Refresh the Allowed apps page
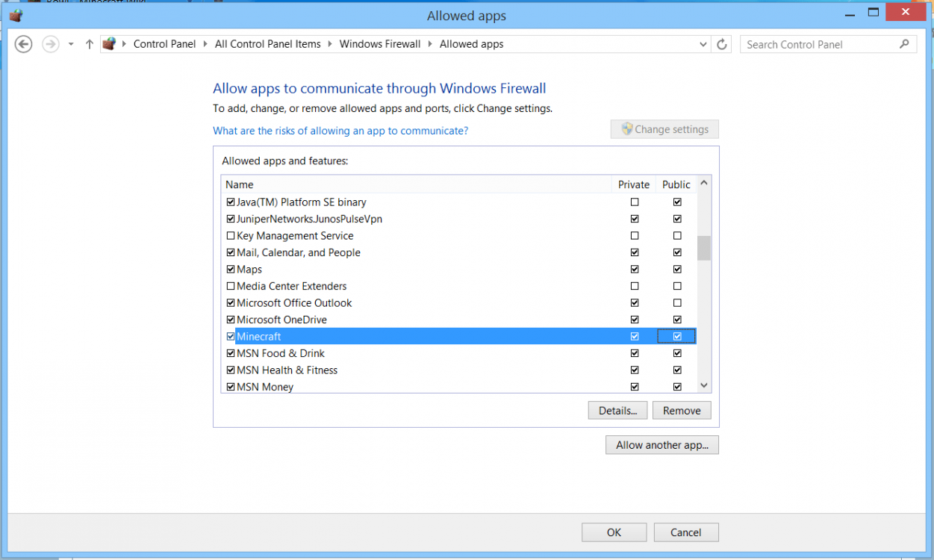The image size is (934, 560). click(x=721, y=45)
